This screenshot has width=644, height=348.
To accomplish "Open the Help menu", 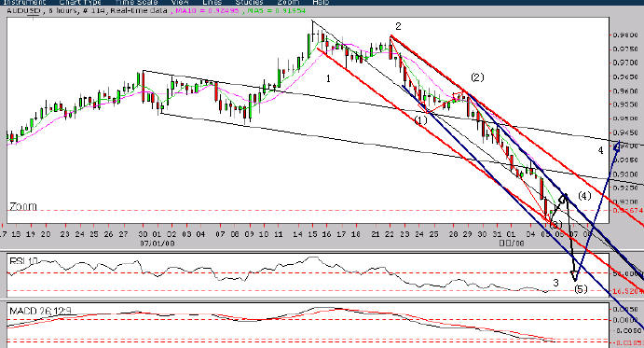I will coord(321,2).
